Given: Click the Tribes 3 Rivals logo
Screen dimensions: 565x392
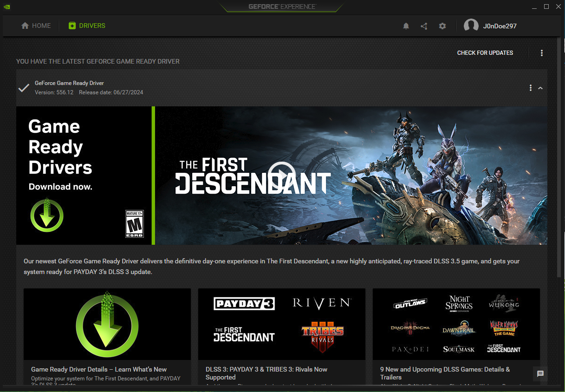Looking at the screenshot, I should (x=323, y=338).
